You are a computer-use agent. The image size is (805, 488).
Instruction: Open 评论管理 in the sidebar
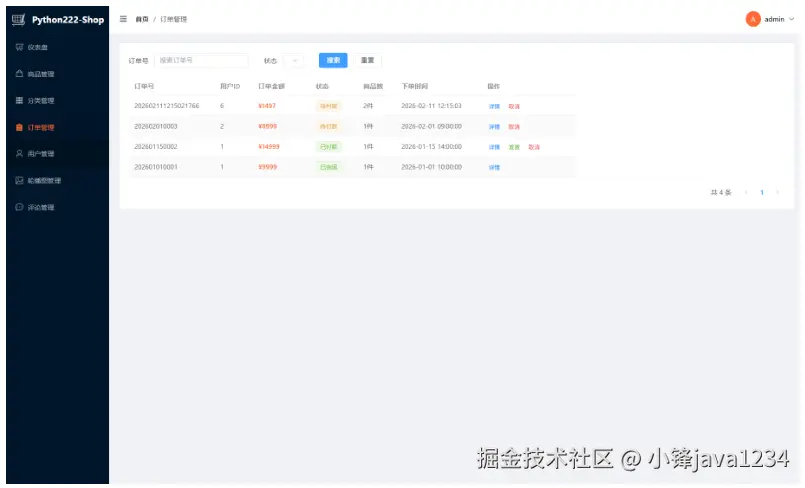click(x=58, y=207)
